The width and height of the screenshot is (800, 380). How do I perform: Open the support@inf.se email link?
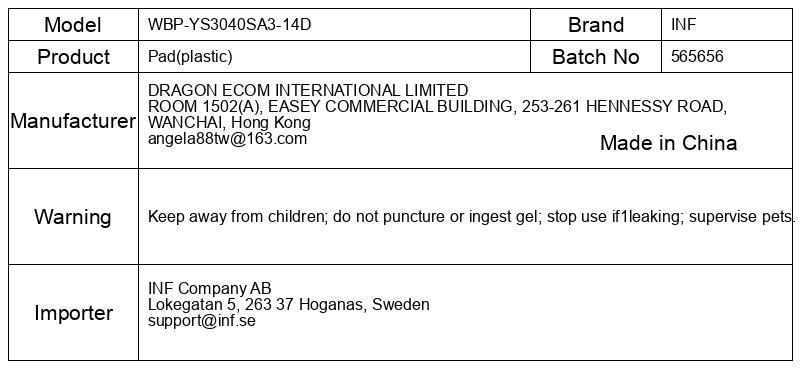202,321
